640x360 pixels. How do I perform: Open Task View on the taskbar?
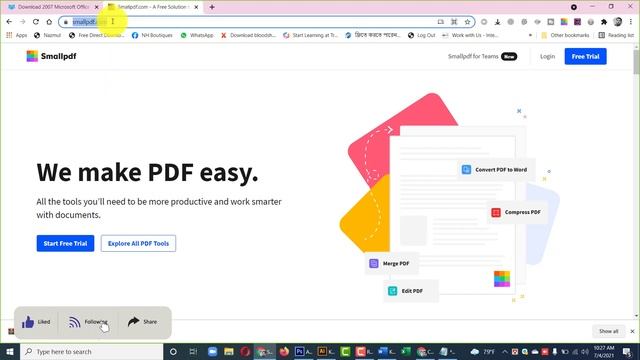(x=193, y=351)
